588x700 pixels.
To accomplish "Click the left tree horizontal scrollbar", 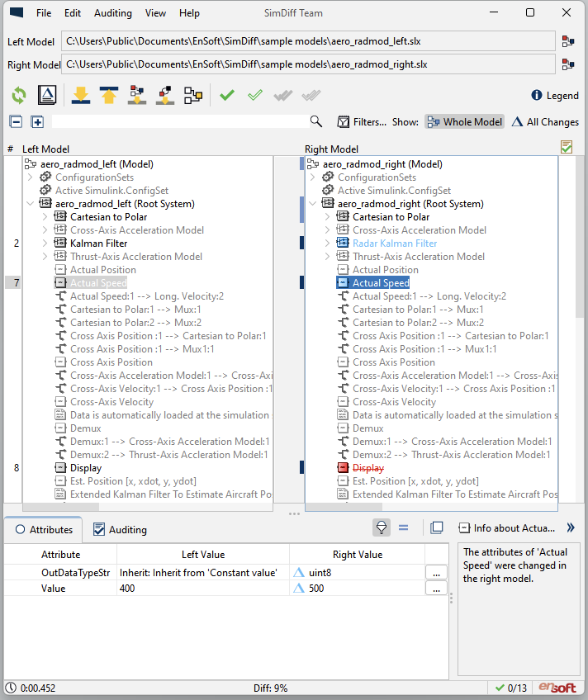I will [x=61, y=507].
